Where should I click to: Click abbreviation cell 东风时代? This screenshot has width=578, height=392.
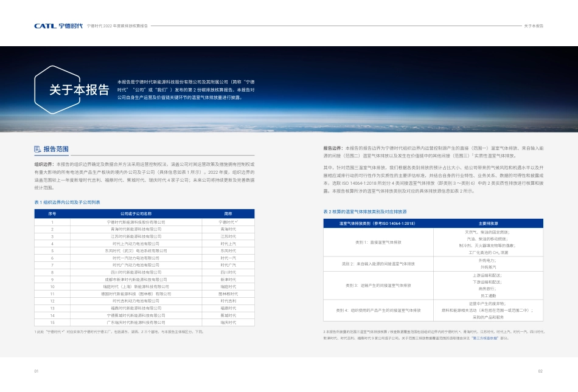(228, 251)
